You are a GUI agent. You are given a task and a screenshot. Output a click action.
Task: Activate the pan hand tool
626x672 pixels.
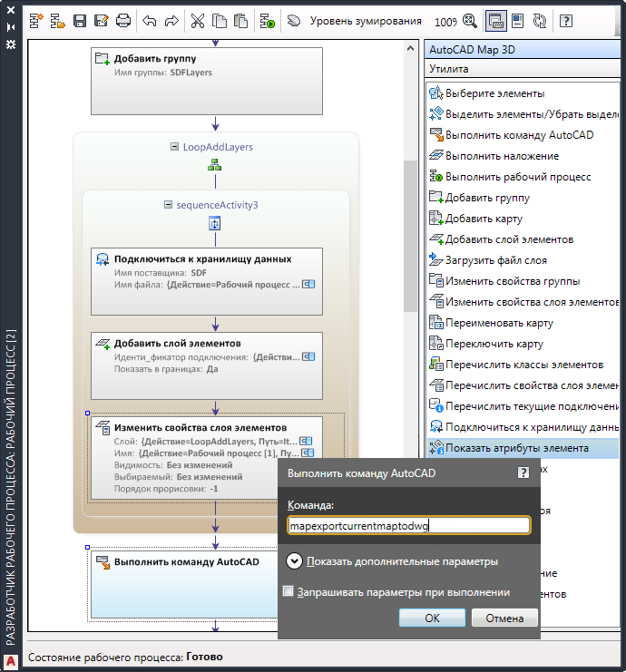click(294, 21)
